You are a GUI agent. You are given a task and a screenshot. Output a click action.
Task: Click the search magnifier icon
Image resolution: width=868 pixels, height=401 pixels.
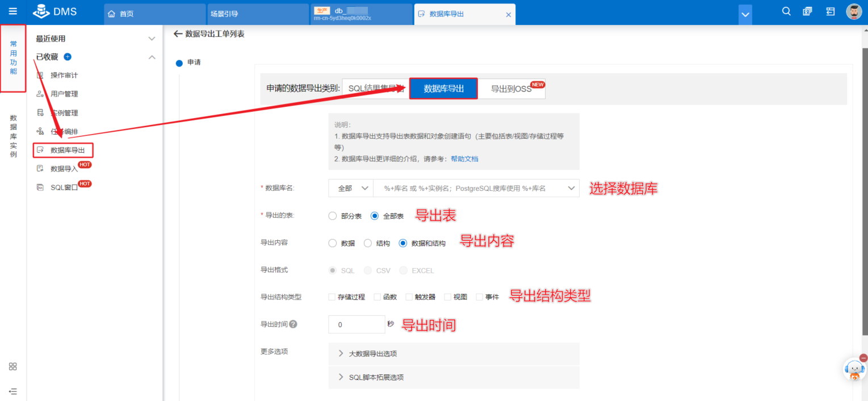coord(786,11)
